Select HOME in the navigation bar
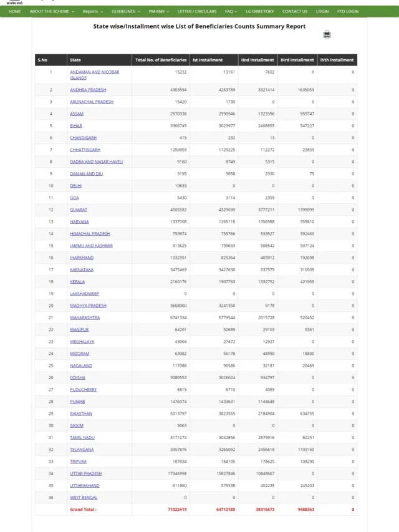Viewport: 399px width, 532px height. pos(14,11)
